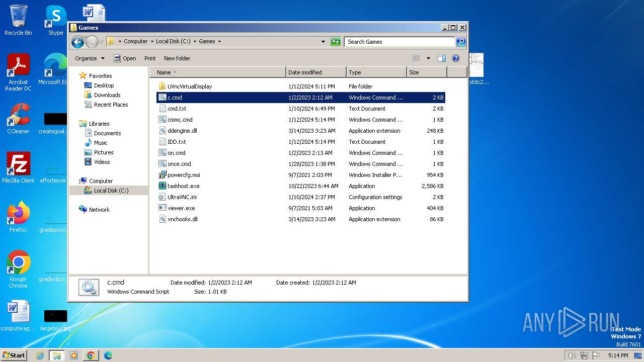Expand dropdown arrow after Computer breadcrumb
The height and width of the screenshot is (362, 644).
152,42
